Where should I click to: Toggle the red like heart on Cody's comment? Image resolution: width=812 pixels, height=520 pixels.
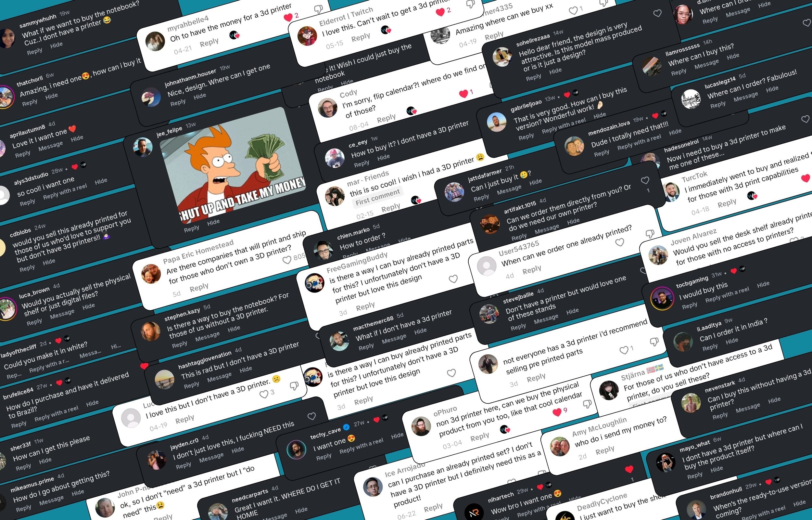(x=463, y=94)
